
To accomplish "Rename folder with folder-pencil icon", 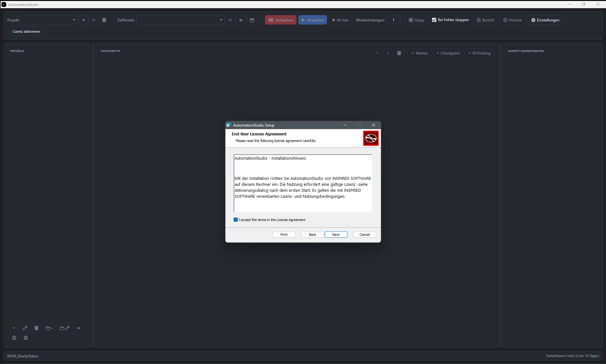I will (x=65, y=328).
